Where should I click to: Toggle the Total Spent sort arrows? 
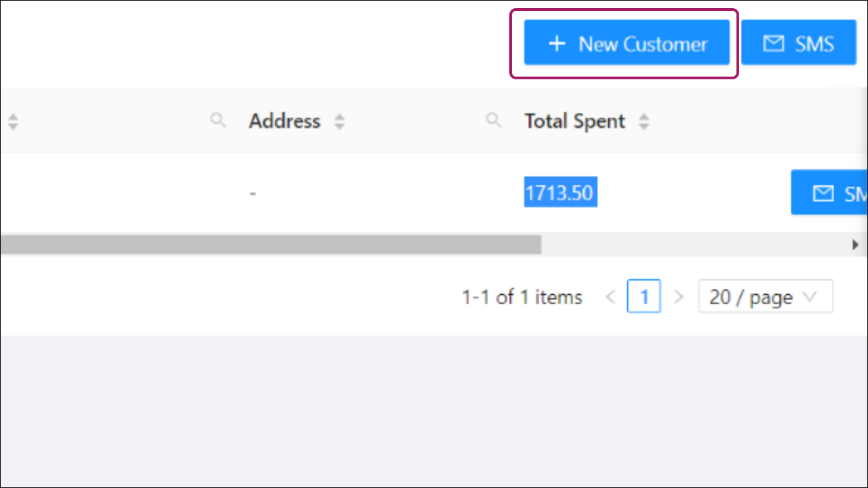pos(644,122)
